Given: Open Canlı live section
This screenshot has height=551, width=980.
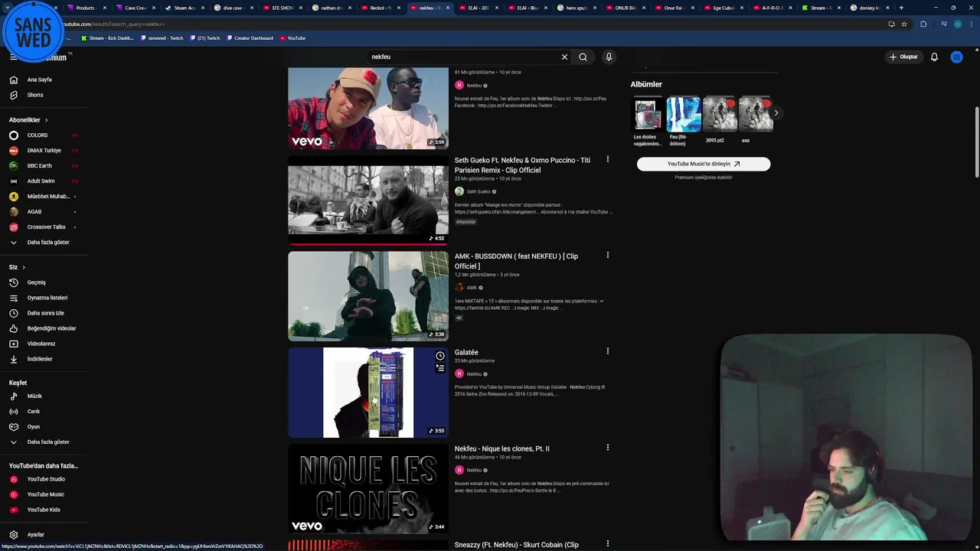Looking at the screenshot, I should coord(44,411).
